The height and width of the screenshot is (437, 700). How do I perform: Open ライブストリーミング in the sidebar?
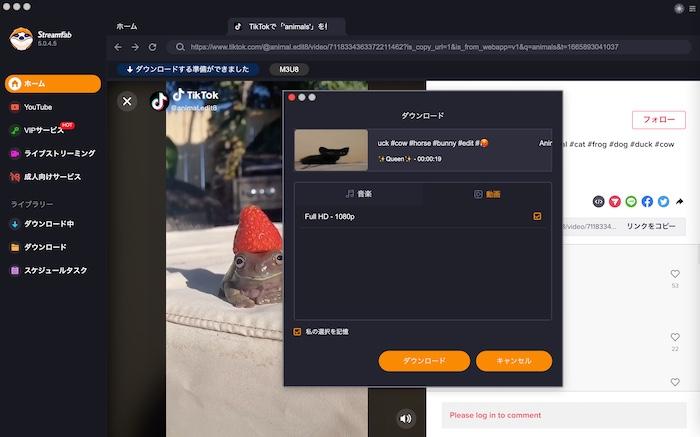point(53,154)
